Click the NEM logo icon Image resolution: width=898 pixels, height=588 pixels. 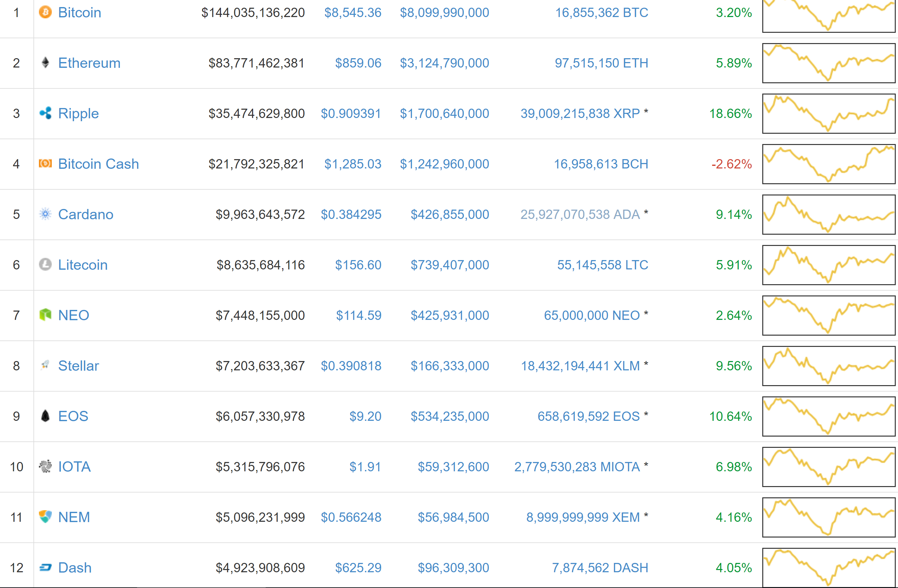(45, 517)
